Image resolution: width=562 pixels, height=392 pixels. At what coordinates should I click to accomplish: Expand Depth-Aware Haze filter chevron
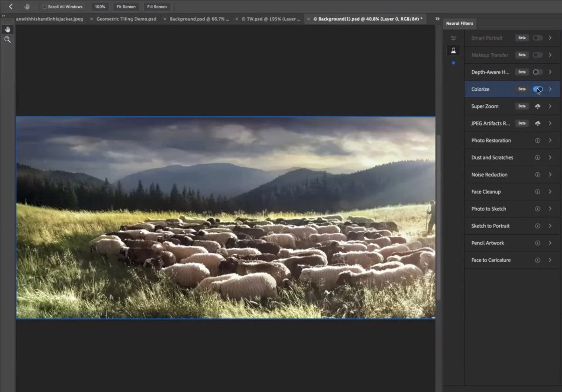click(550, 72)
